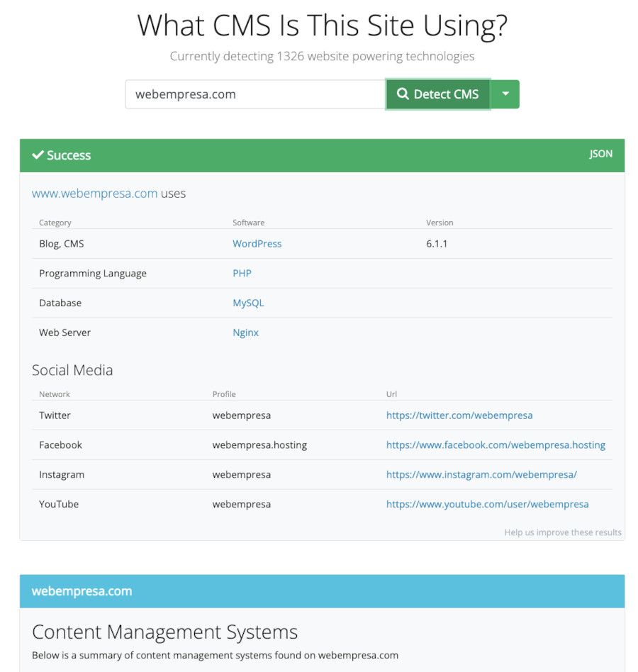Viewport: 638px width, 672px height.
Task: Select the Facebook network cell
Action: pos(60,445)
